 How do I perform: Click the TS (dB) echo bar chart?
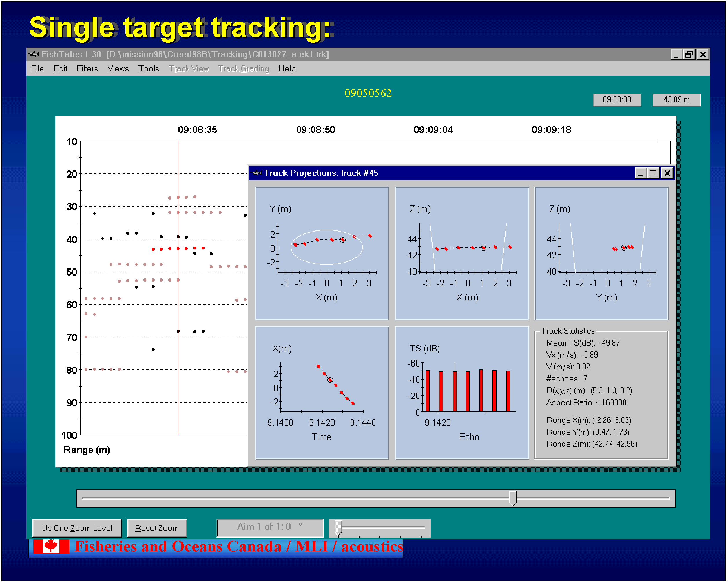[462, 393]
